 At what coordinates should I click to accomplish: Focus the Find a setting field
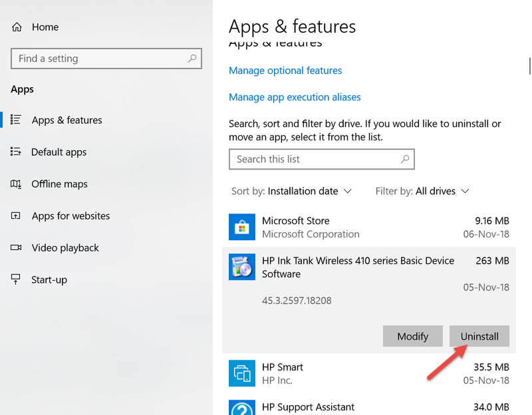[106, 59]
